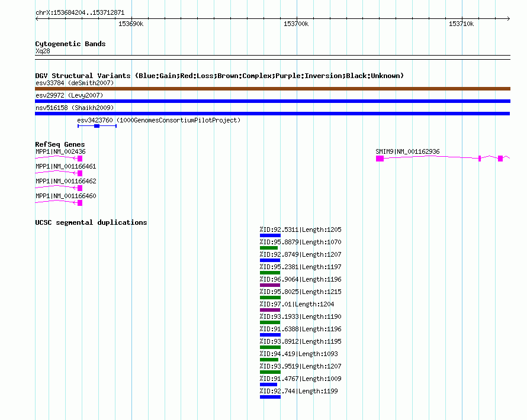Select the green bar under %ID:95.8025

point(270,298)
